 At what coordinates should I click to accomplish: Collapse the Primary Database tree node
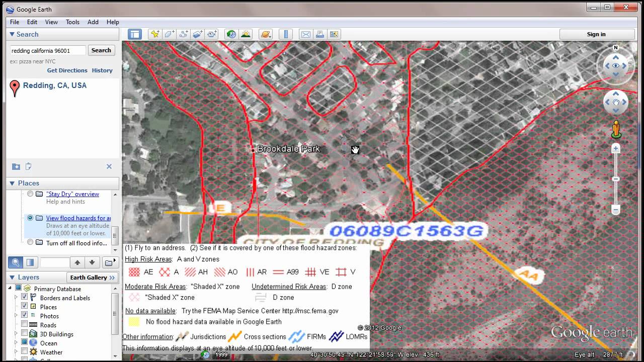[x=9, y=289]
